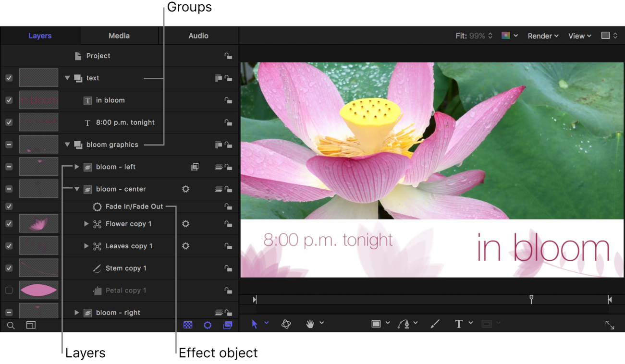This screenshot has height=364, width=625.
Task: Select the arrow Select/Transform tool
Action: click(x=255, y=324)
